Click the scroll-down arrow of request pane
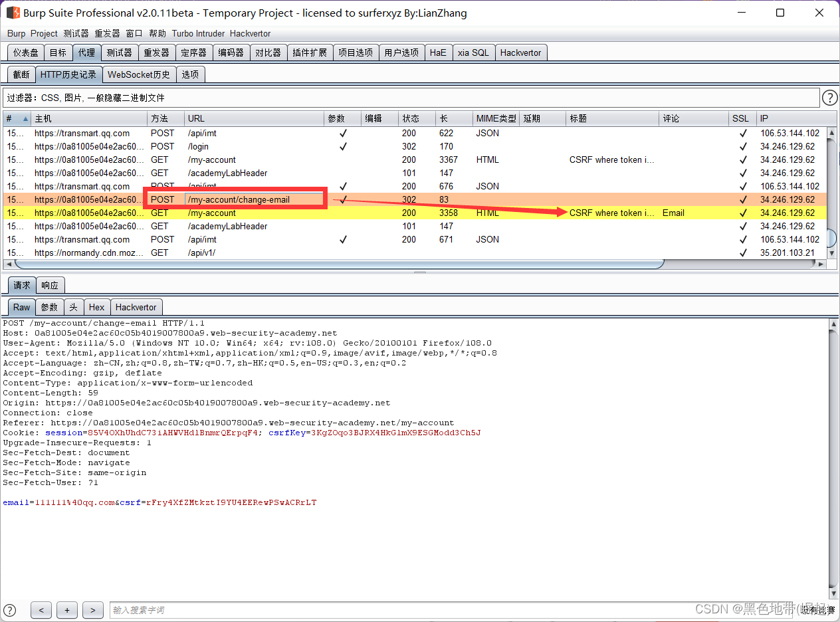Viewport: 840px width, 622px height. click(x=834, y=593)
